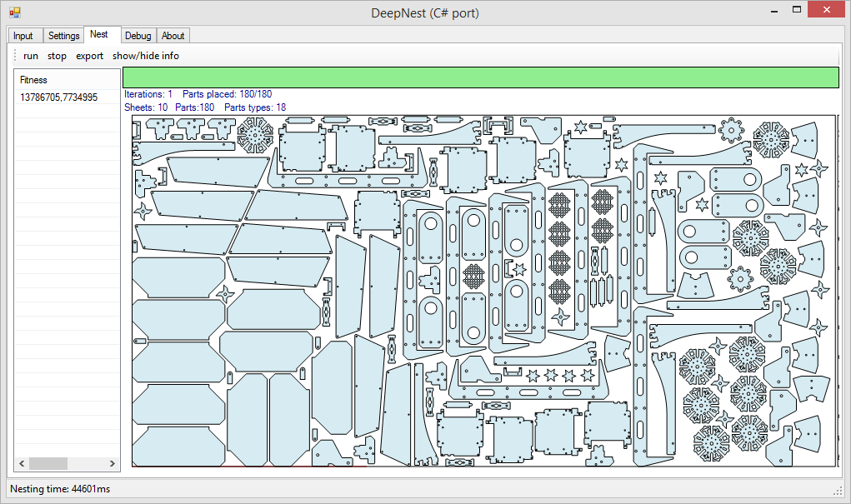Start nesting with the run button
851x504 pixels.
point(31,56)
